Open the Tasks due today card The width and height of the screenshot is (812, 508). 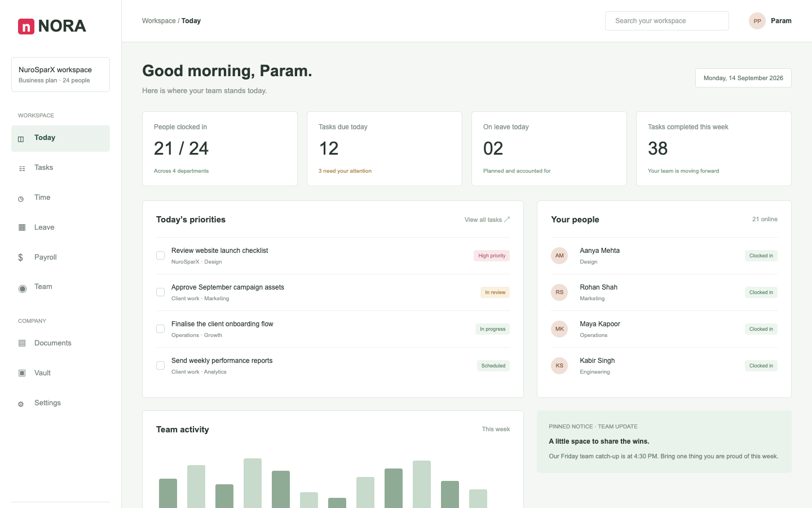[x=385, y=148]
